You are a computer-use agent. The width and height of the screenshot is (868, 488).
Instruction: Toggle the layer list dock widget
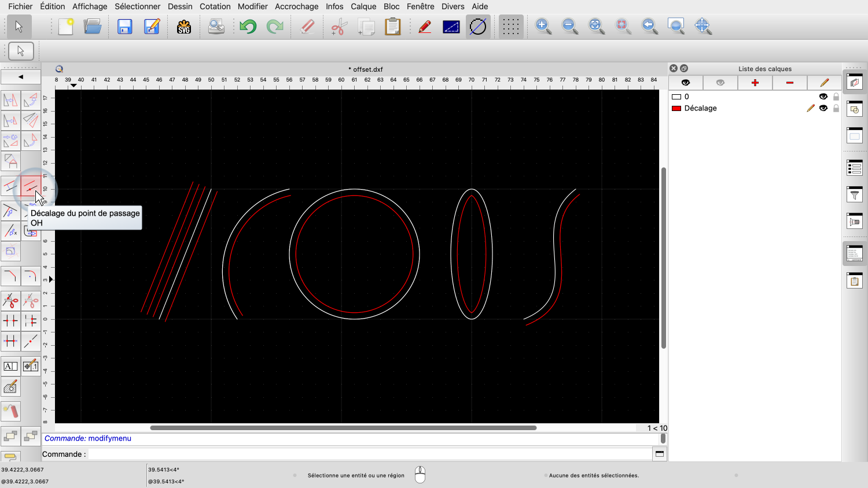click(855, 82)
